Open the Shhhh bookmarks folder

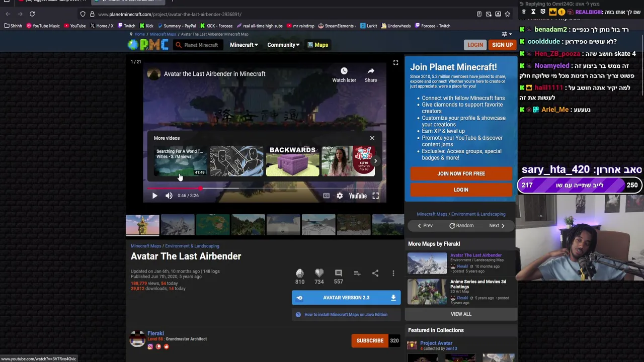(13, 26)
